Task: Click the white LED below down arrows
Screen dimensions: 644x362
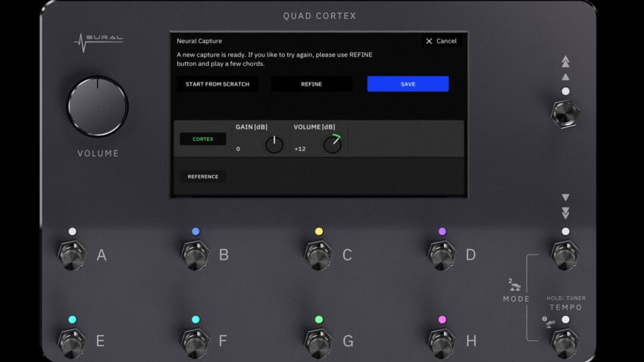Action: tap(565, 232)
